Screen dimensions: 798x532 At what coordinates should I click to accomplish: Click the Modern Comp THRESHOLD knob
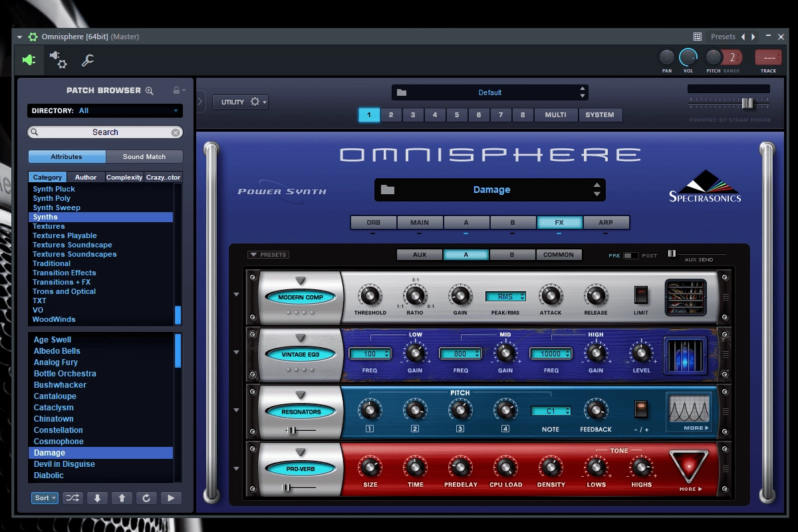(370, 295)
